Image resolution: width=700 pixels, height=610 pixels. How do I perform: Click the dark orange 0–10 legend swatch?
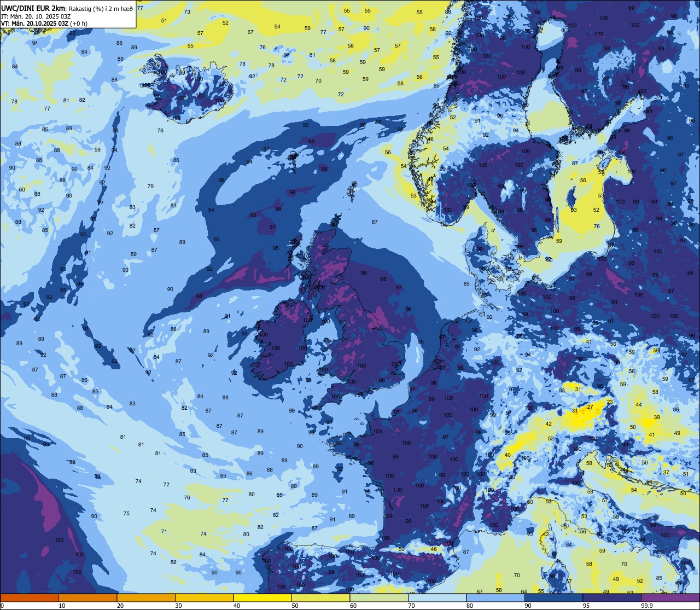pyautogui.click(x=30, y=598)
